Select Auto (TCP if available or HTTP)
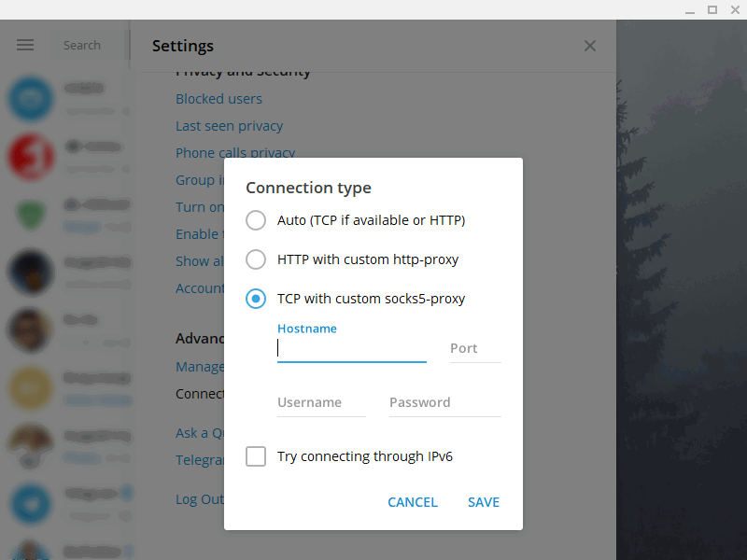Screen dimensions: 747x560 tap(256, 220)
